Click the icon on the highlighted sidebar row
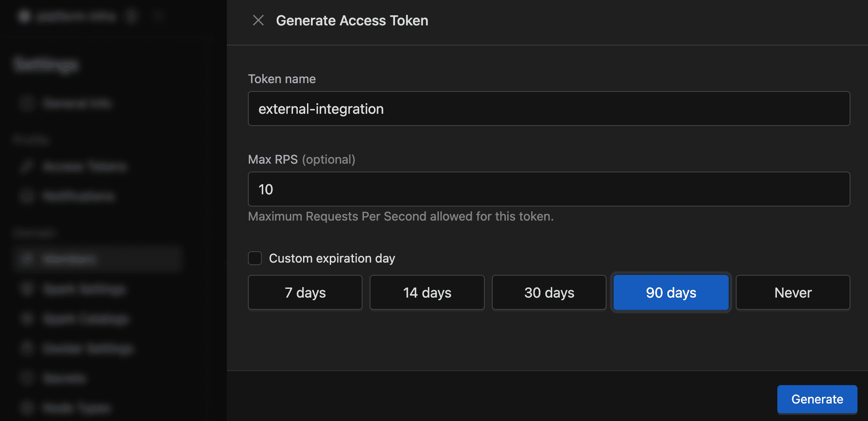 click(27, 259)
